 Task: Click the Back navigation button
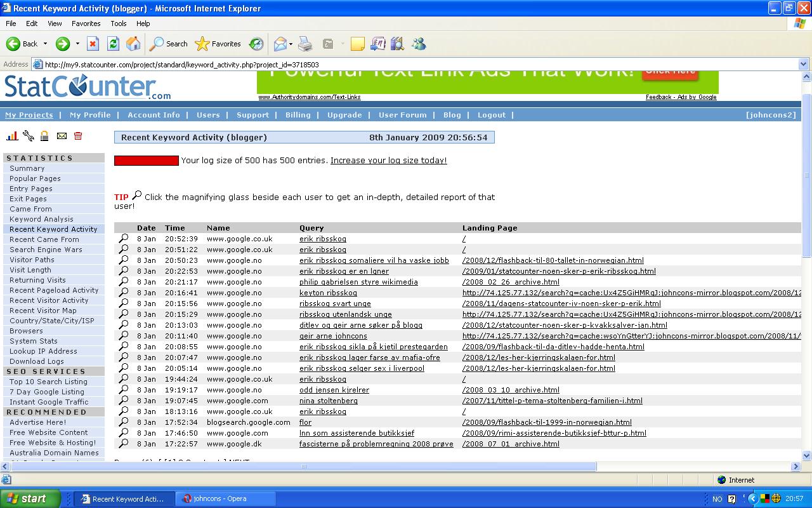(22, 44)
